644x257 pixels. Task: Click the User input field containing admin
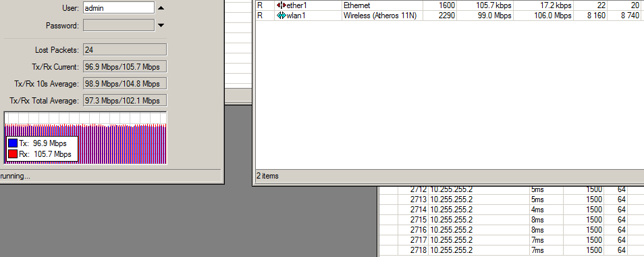point(119,8)
